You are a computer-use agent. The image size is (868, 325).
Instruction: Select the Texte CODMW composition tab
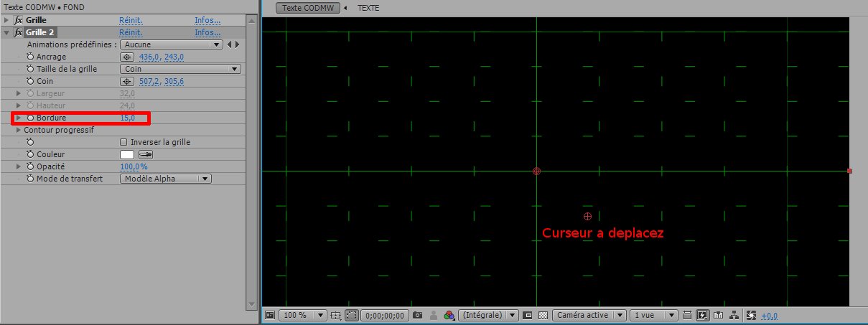point(307,8)
